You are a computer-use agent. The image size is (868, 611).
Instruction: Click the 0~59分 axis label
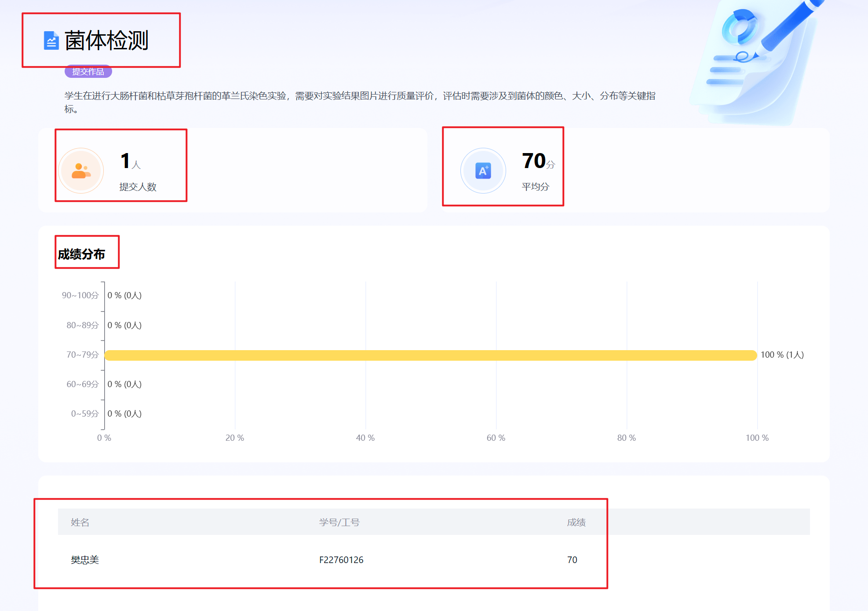point(85,413)
